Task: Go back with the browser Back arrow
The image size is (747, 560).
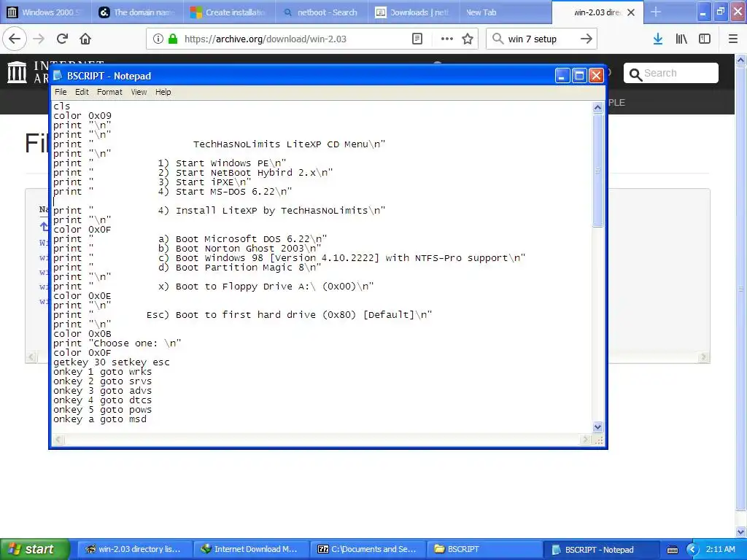Action: (x=15, y=39)
